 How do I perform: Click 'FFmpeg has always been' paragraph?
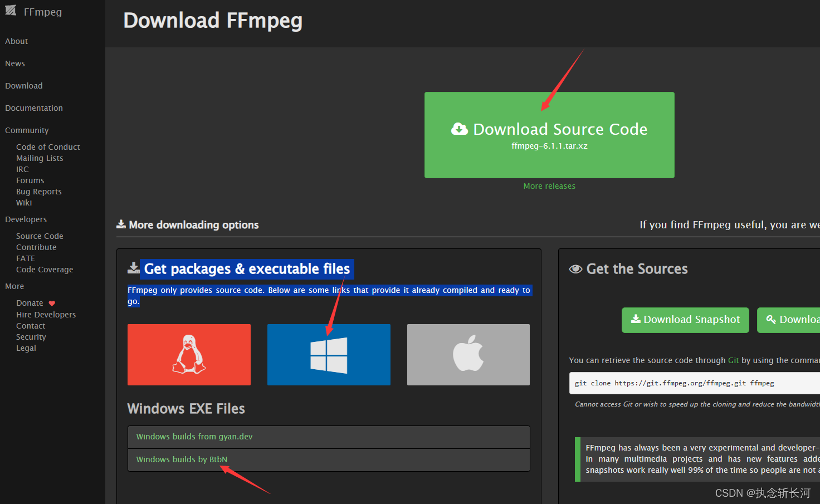click(x=702, y=459)
